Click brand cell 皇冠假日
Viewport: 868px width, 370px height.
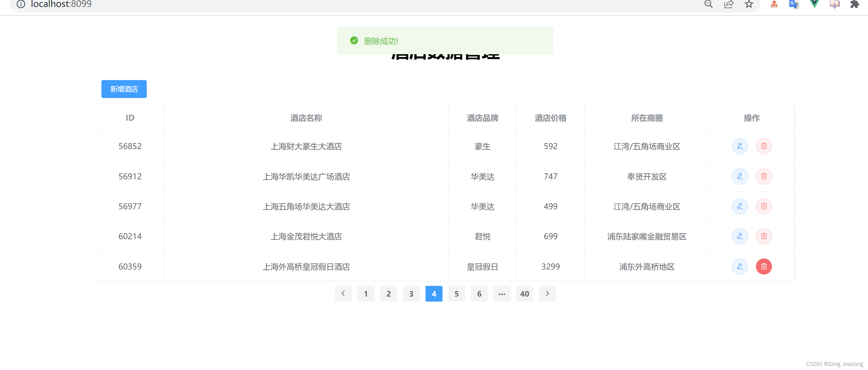pos(483,267)
